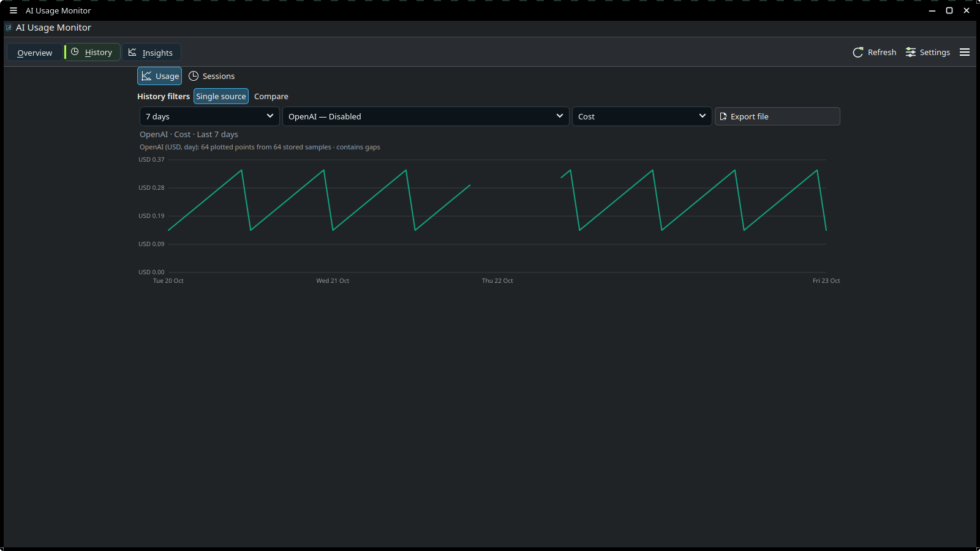980x551 pixels.
Task: Minimize the AI Usage Monitor window
Action: pyautogui.click(x=932, y=10)
